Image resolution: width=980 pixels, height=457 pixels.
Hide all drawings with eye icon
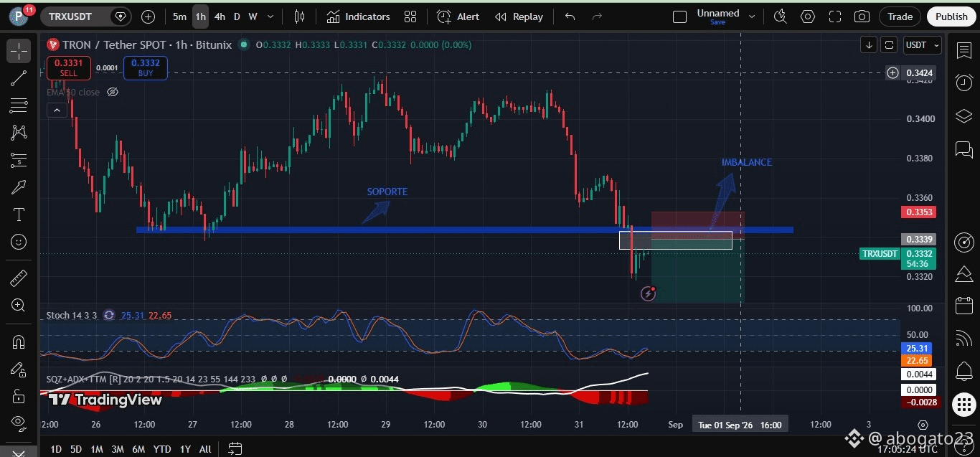[19, 423]
